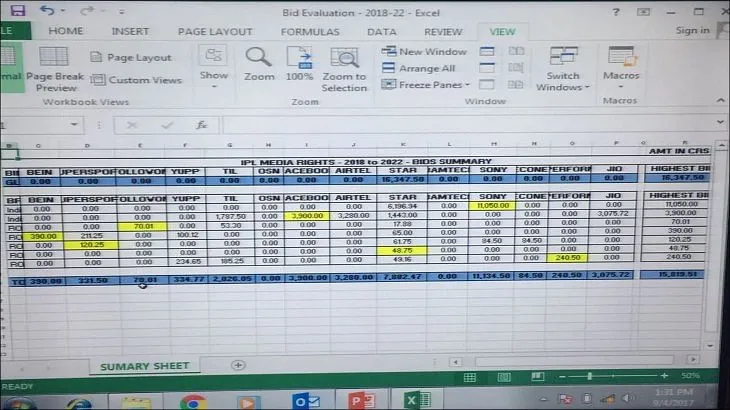
Task: Click the Page Layout view button in the ribbon
Action: (x=131, y=57)
